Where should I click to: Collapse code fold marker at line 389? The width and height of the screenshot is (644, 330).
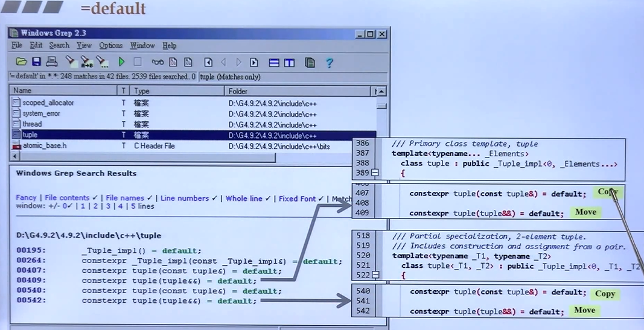(375, 173)
